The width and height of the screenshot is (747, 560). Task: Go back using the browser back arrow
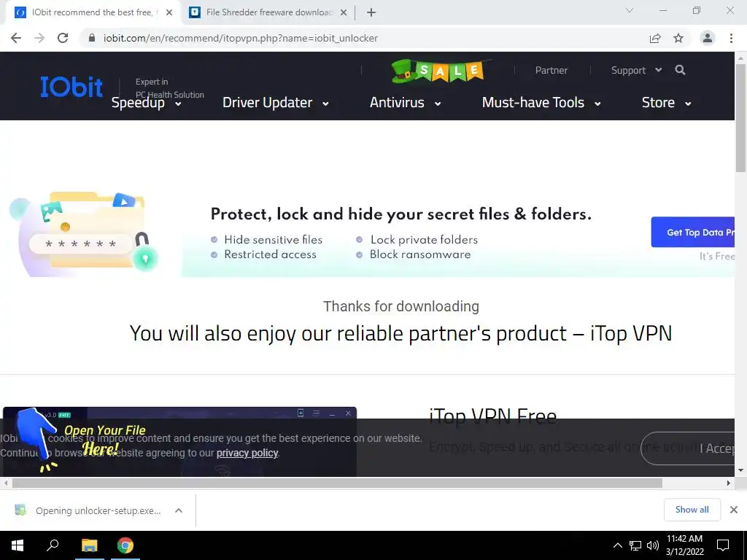[16, 38]
